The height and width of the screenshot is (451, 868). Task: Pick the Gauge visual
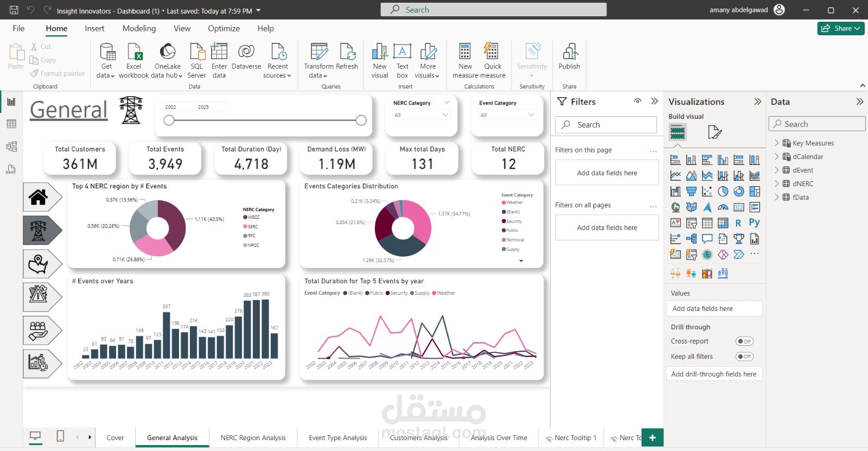pyautogui.click(x=723, y=207)
